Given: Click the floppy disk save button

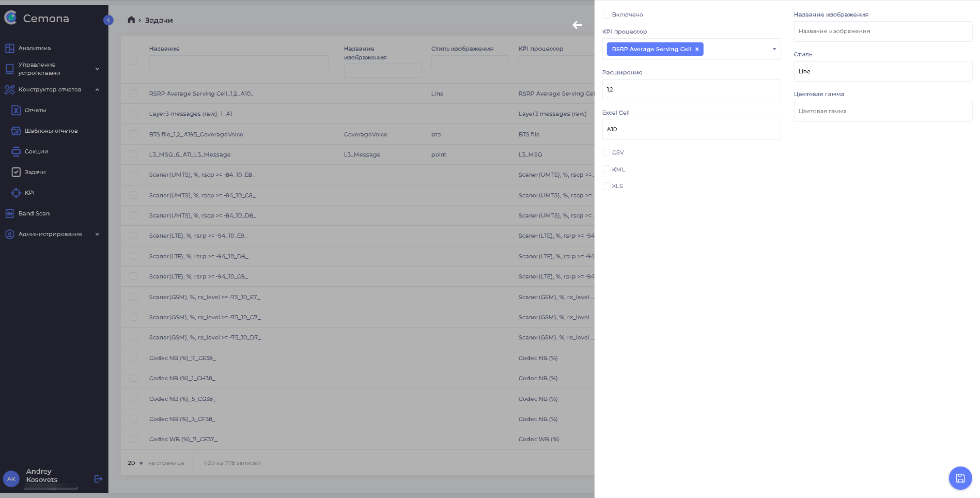Looking at the screenshot, I should click(960, 478).
